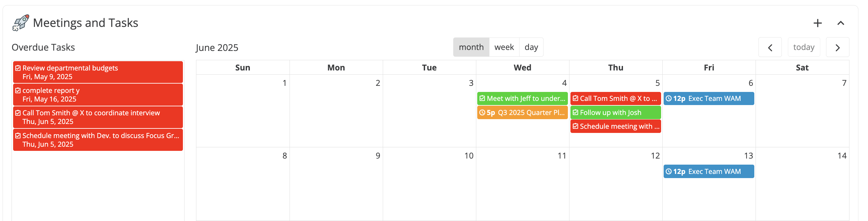868x221 pixels.
Task: Click clock icon on June 13 Exec Team WAM
Action: (x=668, y=171)
